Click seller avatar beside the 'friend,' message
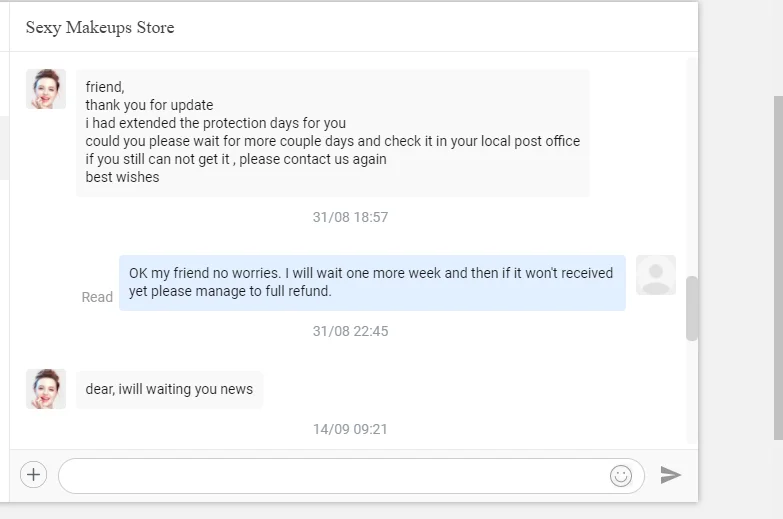Screen dimensions: 783x519 pyautogui.click(x=46, y=89)
